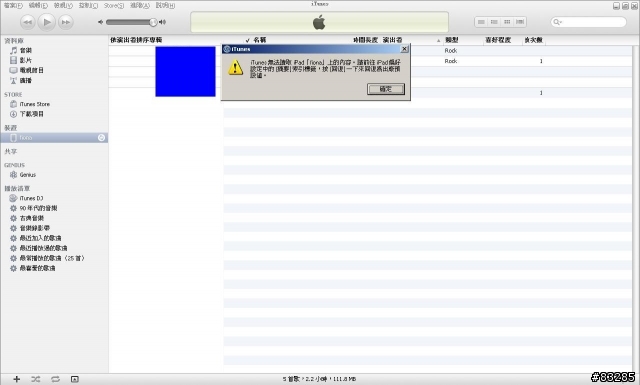Screen dimensions: 640x385
Task: Toggle Artist column sort arrow
Action: coord(438,40)
